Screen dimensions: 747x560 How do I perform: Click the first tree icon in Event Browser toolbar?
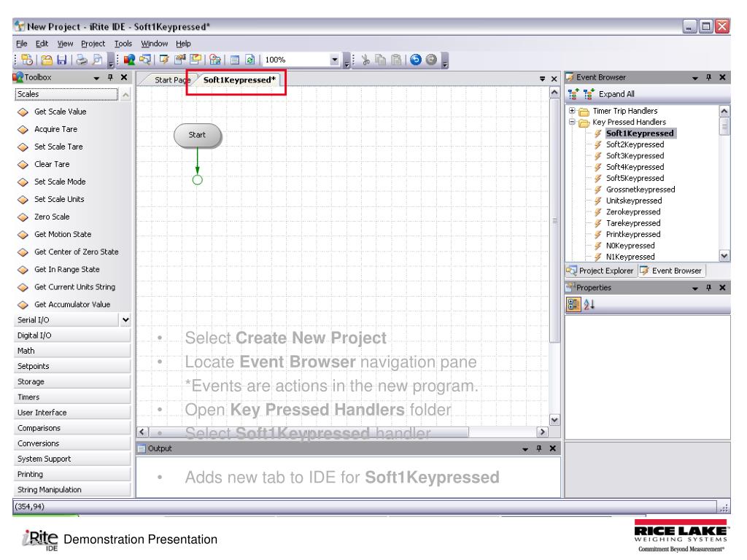tap(573, 94)
